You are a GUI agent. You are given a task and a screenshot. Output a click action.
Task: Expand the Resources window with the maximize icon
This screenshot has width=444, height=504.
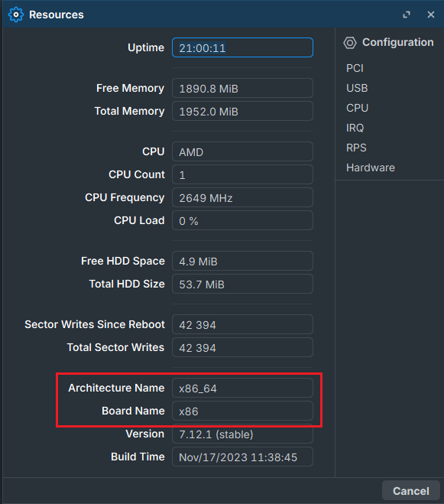coord(407,15)
